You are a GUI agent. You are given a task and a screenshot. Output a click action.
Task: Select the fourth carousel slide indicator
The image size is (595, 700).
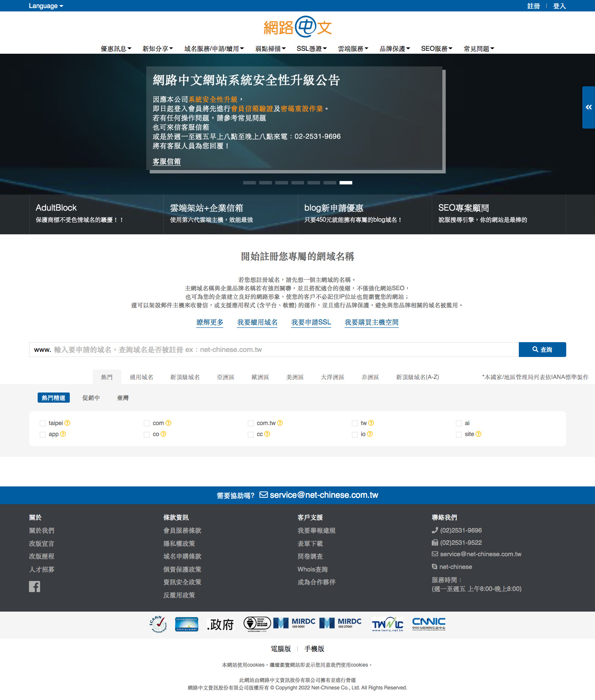tap(298, 183)
